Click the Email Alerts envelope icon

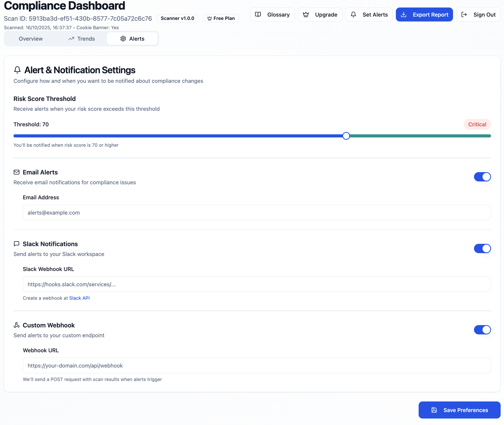pyautogui.click(x=17, y=172)
